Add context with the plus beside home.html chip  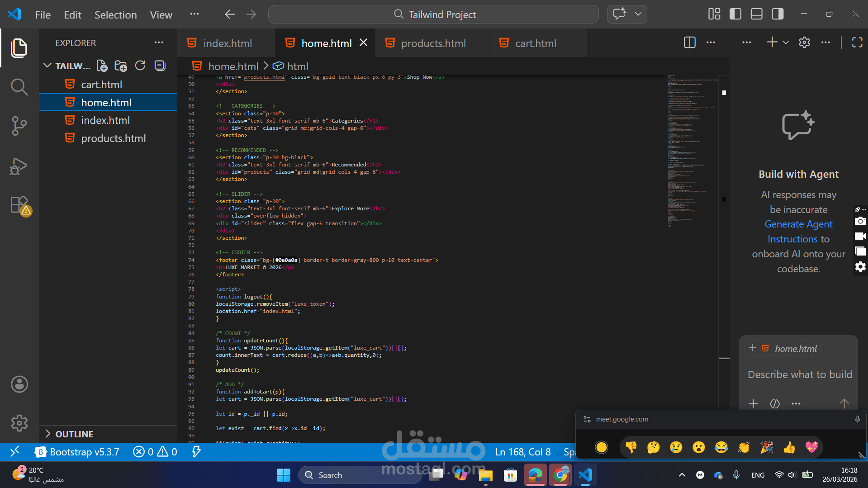(x=753, y=348)
